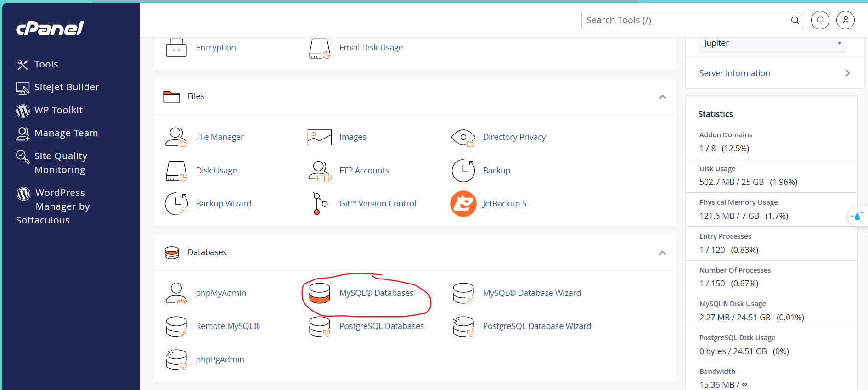Screen dimensions: 868x390
Task: Click the phpPgAdmin icon
Action: [176, 360]
